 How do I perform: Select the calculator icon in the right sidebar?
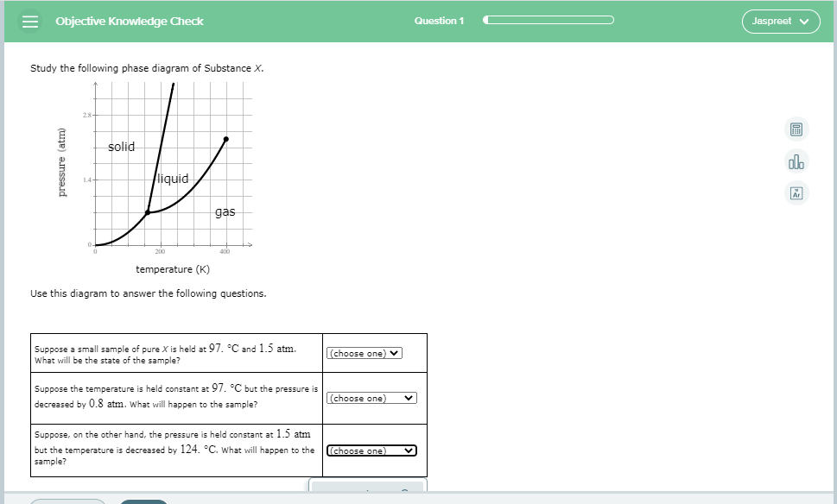point(795,128)
